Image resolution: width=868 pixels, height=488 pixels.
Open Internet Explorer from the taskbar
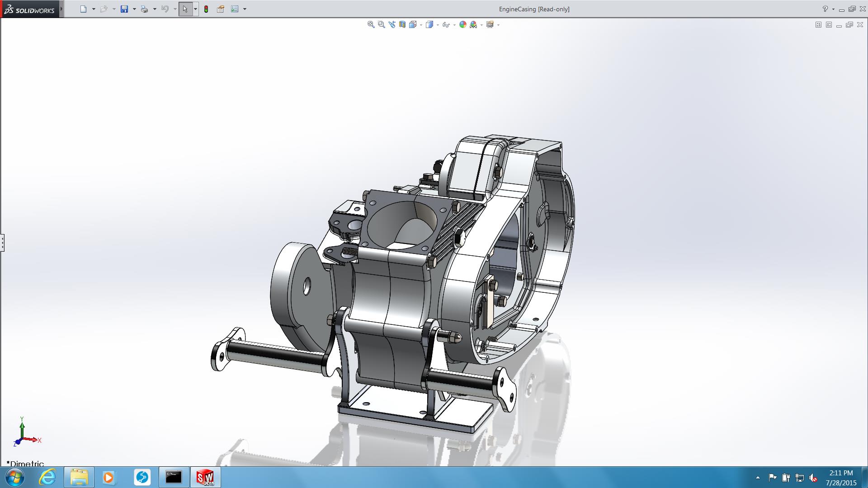click(x=47, y=477)
